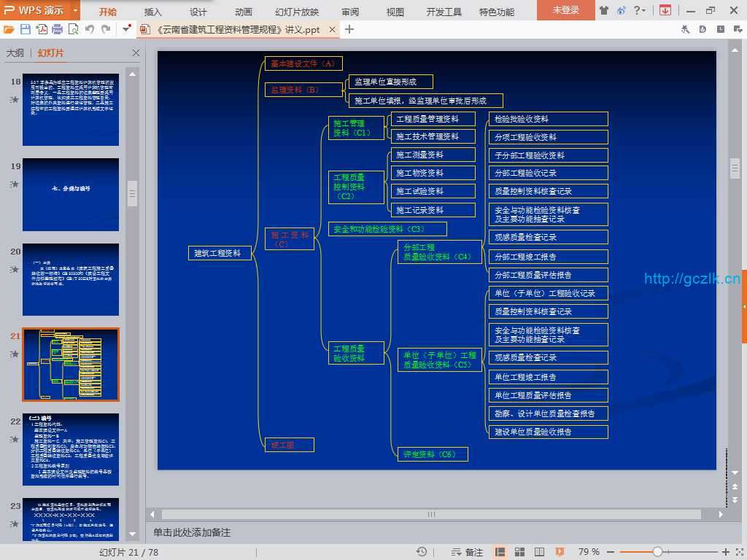
Task: Switch to the 大纲 outline tab
Action: (15, 53)
